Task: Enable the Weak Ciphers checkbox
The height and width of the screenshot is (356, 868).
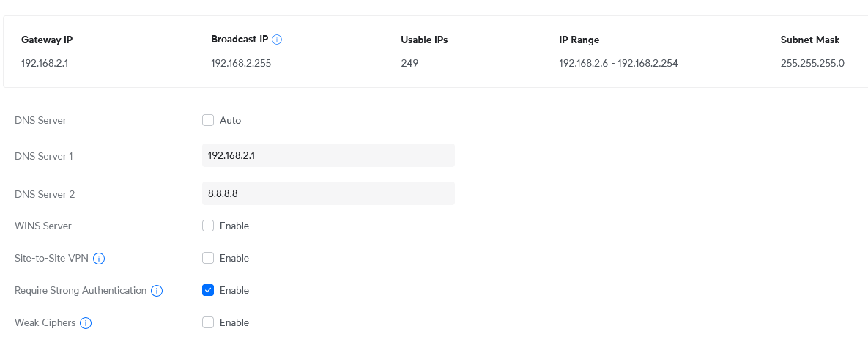Action: pyautogui.click(x=208, y=322)
